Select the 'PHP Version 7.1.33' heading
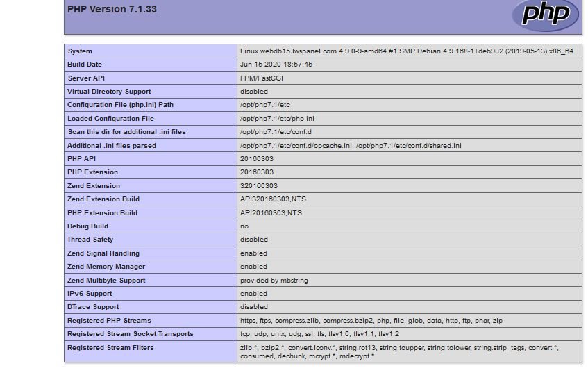588x368 pixels. tap(112, 10)
